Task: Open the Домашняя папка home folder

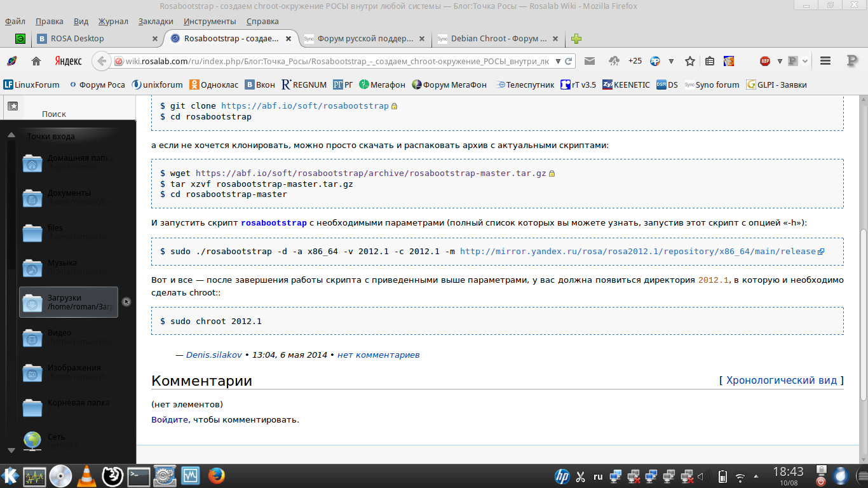Action: click(x=69, y=163)
